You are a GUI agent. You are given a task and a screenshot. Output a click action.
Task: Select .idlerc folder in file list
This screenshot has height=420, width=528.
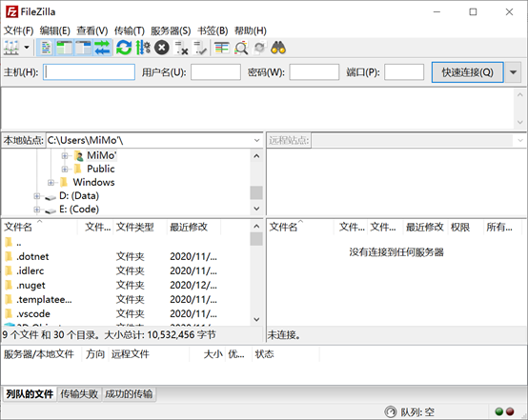(x=126, y=270)
